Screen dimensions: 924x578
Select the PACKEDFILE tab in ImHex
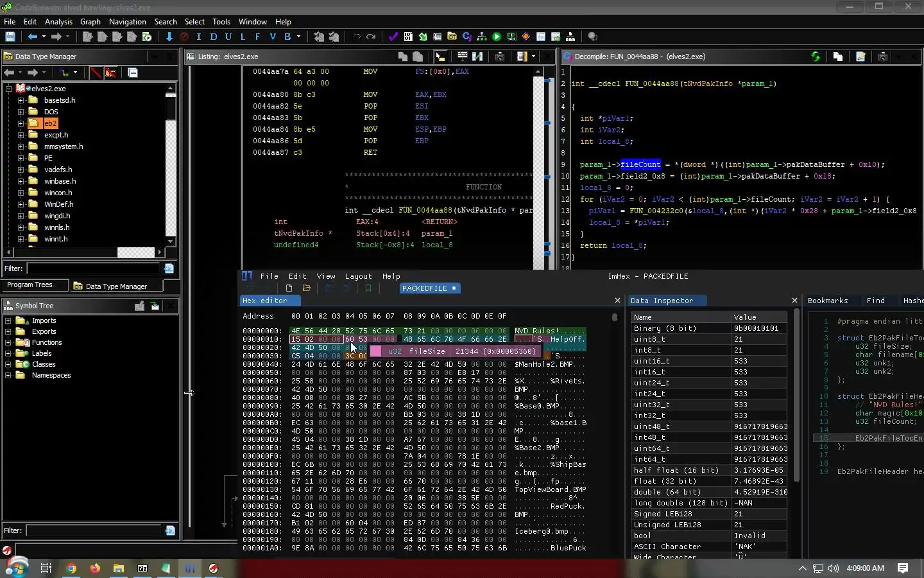click(x=429, y=288)
